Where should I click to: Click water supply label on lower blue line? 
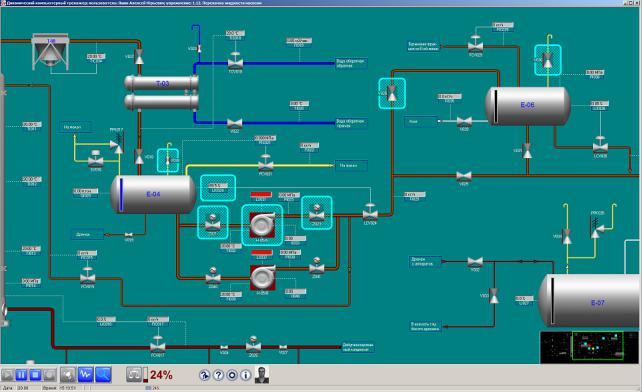(x=351, y=123)
